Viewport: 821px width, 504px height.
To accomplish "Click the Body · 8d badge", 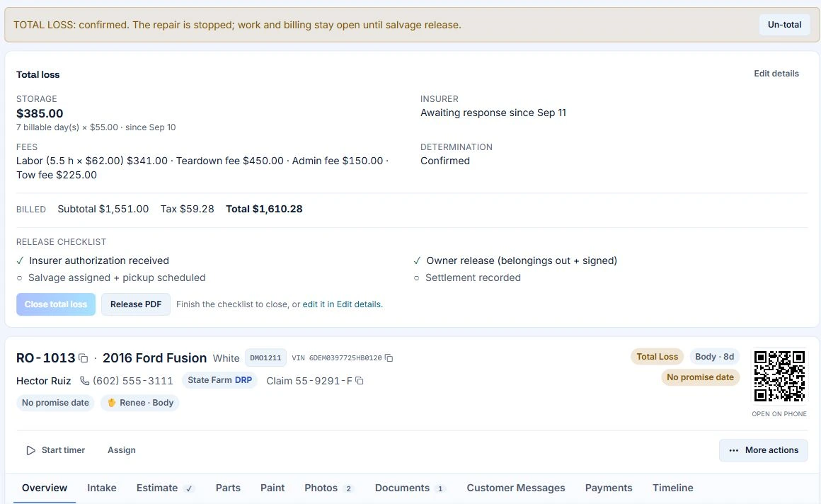I will coord(714,357).
